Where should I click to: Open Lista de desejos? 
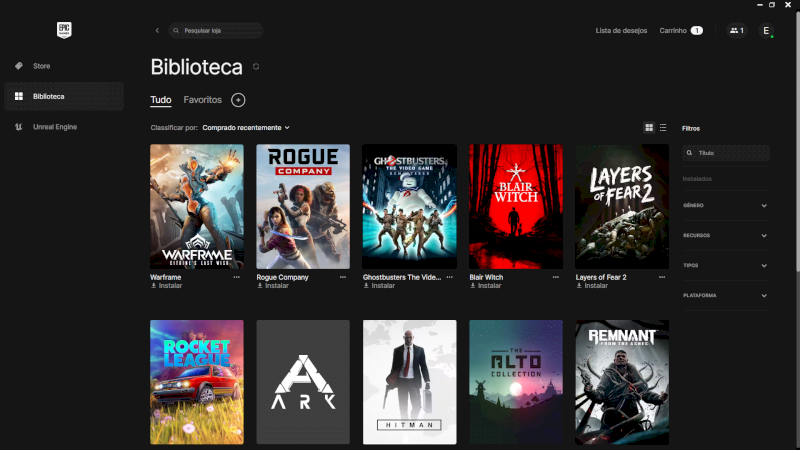[621, 31]
